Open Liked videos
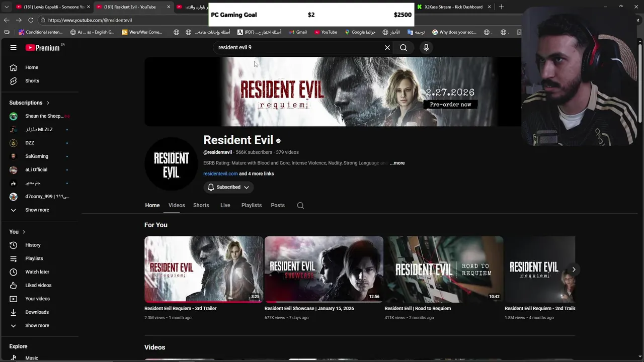The height and width of the screenshot is (362, 644). tap(39, 286)
